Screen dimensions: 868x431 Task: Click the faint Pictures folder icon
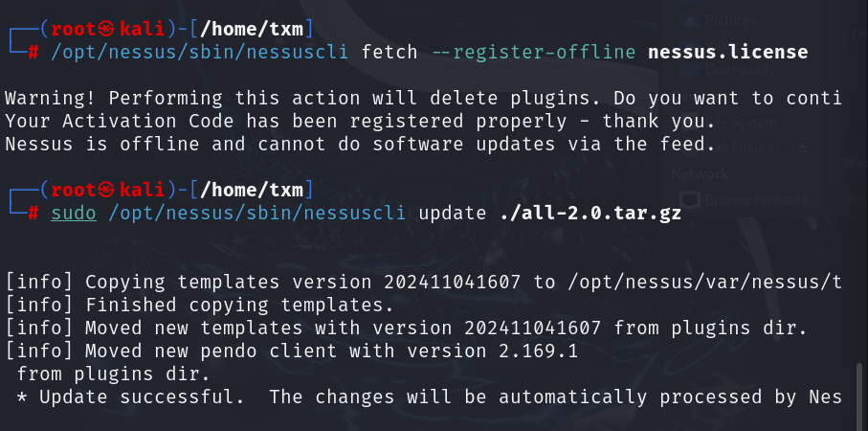(690, 21)
